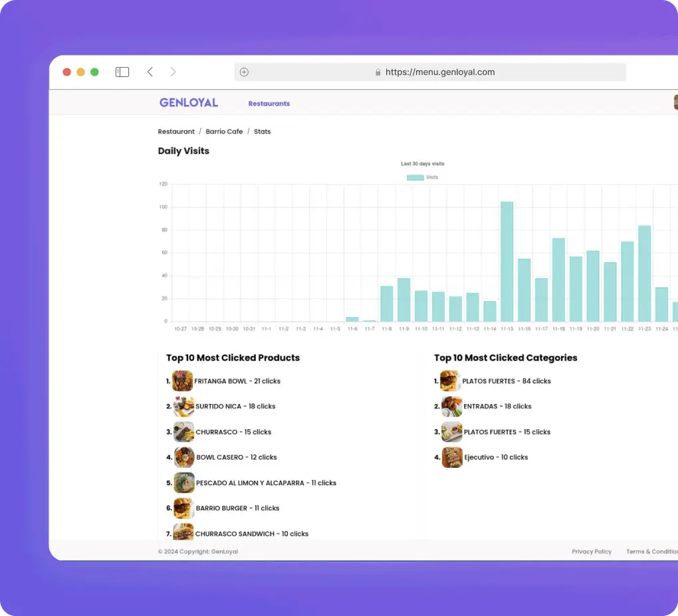
Task: Click the Churrasco product thumbnail
Action: click(184, 432)
